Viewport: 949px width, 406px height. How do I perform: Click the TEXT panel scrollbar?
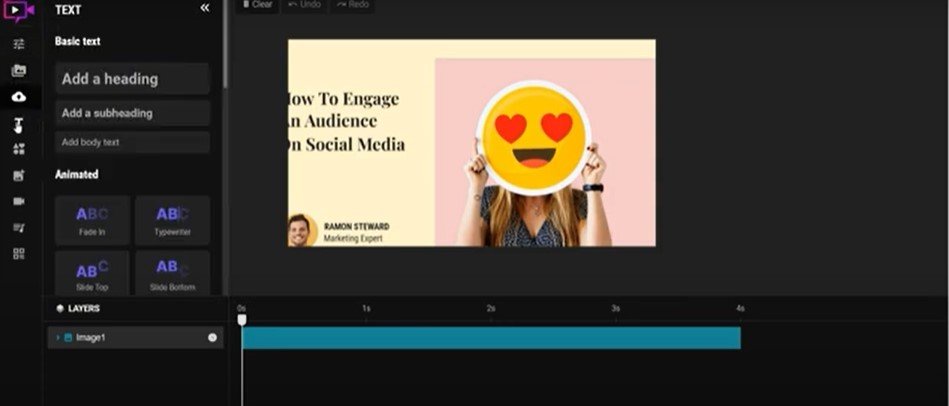click(225, 45)
